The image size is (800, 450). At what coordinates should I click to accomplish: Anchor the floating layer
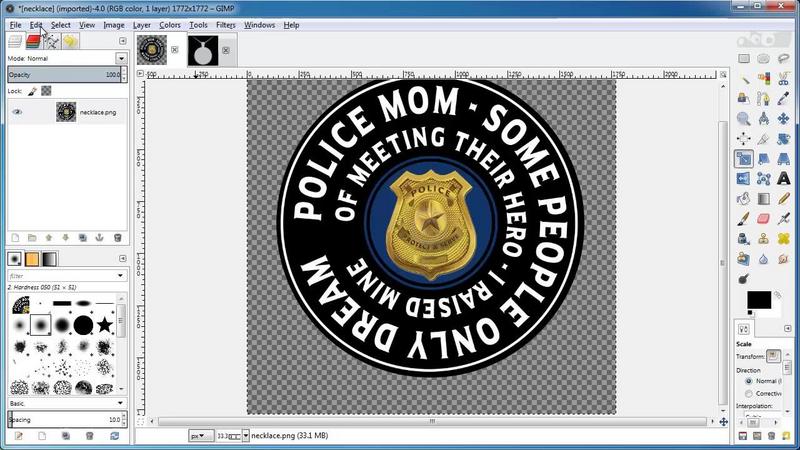pos(99,238)
